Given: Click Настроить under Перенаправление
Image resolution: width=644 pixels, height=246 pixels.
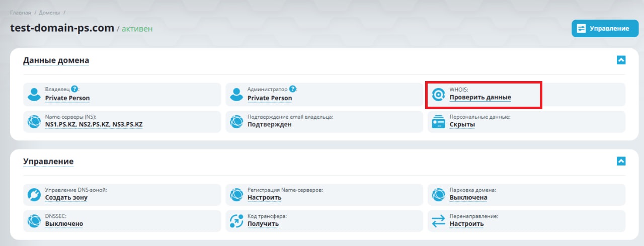Looking at the screenshot, I should [x=467, y=223].
